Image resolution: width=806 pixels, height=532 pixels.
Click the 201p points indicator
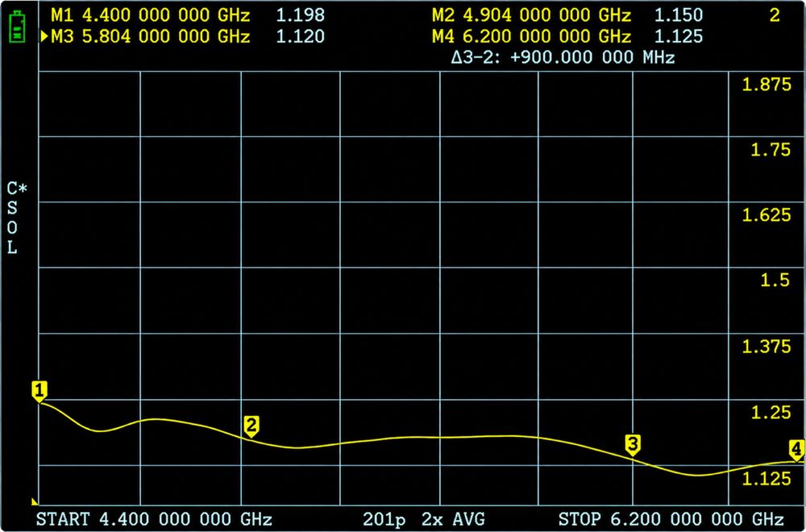tap(384, 518)
